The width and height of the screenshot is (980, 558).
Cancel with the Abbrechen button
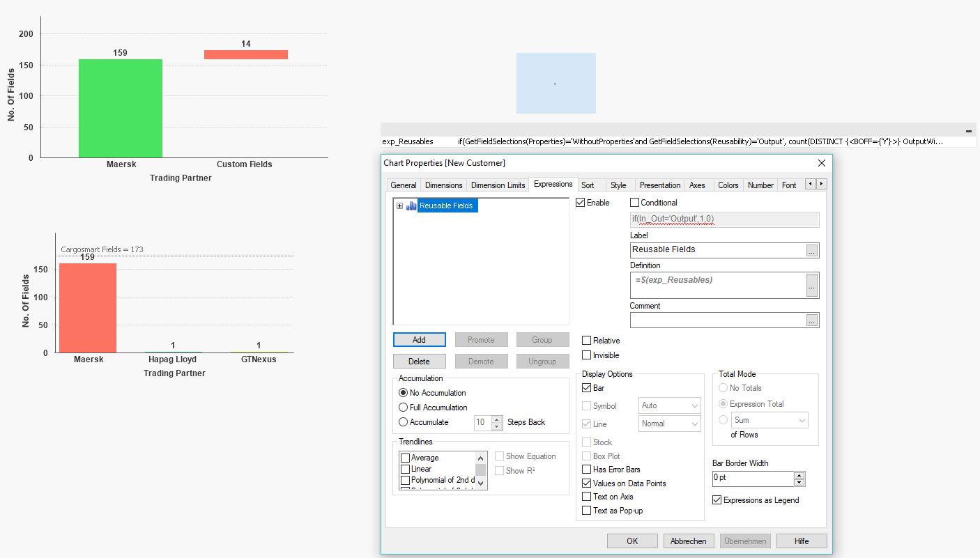click(689, 541)
